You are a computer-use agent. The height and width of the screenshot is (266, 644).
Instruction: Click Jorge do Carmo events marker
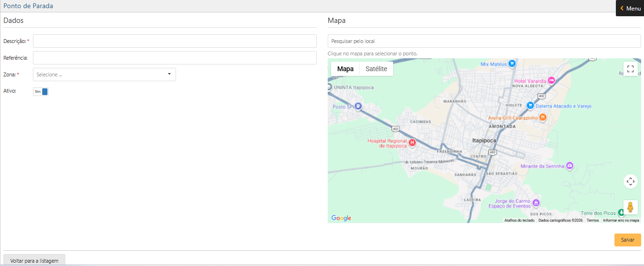[536, 203]
